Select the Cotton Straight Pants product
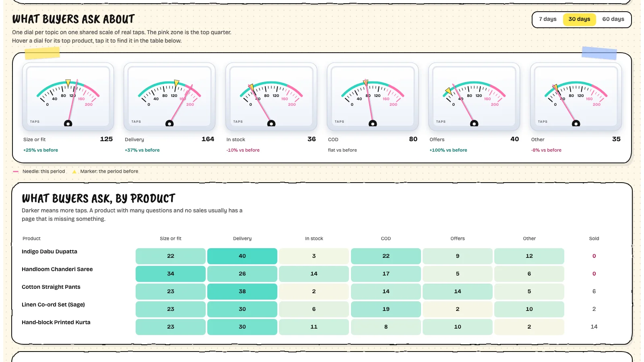Image resolution: width=644 pixels, height=362 pixels. coord(51,287)
